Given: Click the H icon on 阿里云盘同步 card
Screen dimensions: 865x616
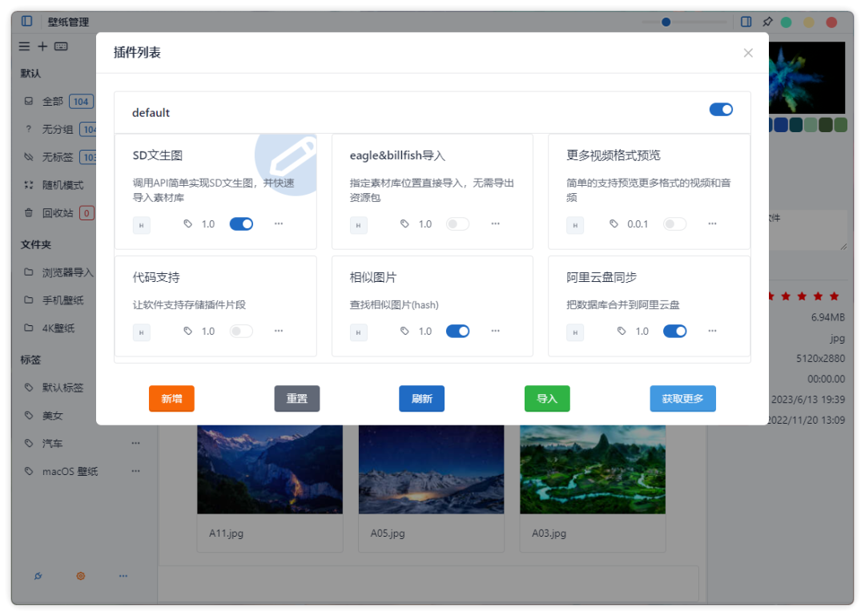Looking at the screenshot, I should (x=575, y=332).
